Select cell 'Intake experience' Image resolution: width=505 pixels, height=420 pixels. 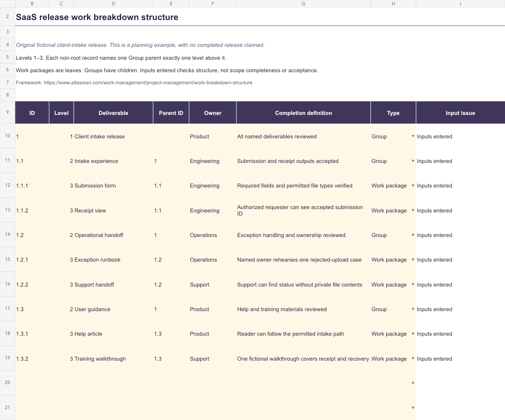pos(113,161)
